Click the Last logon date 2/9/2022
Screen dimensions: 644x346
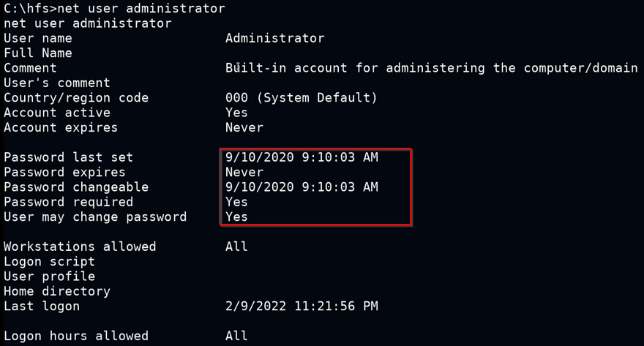tap(256, 306)
